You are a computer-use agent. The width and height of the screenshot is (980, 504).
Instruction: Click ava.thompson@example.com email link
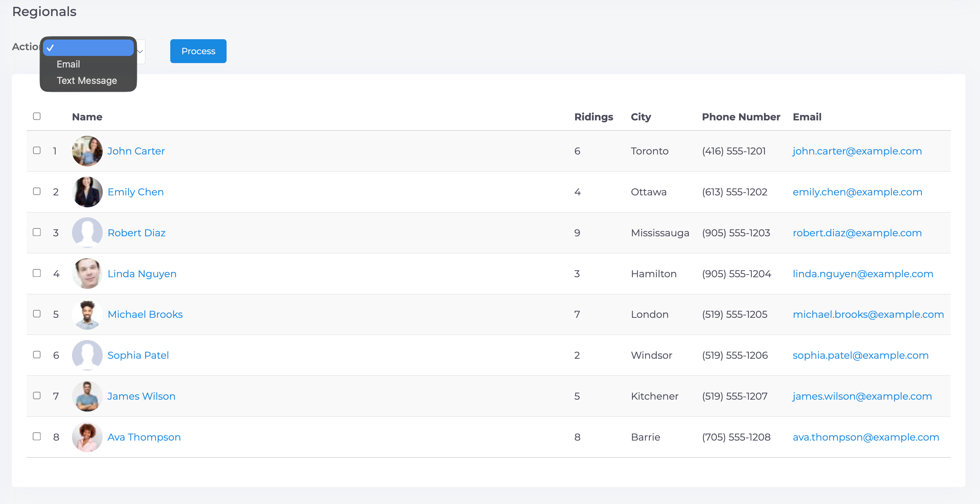pos(866,437)
